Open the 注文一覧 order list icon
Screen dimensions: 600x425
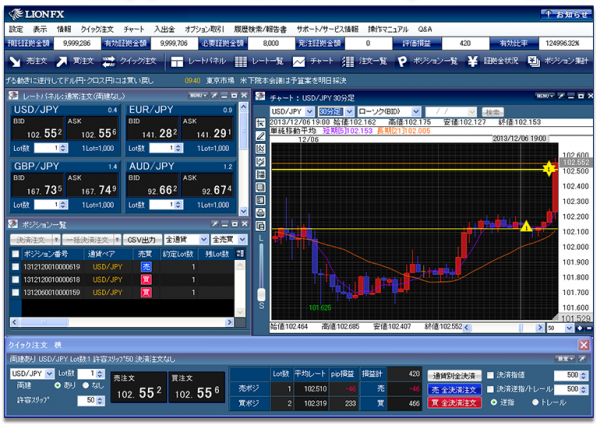[347, 62]
